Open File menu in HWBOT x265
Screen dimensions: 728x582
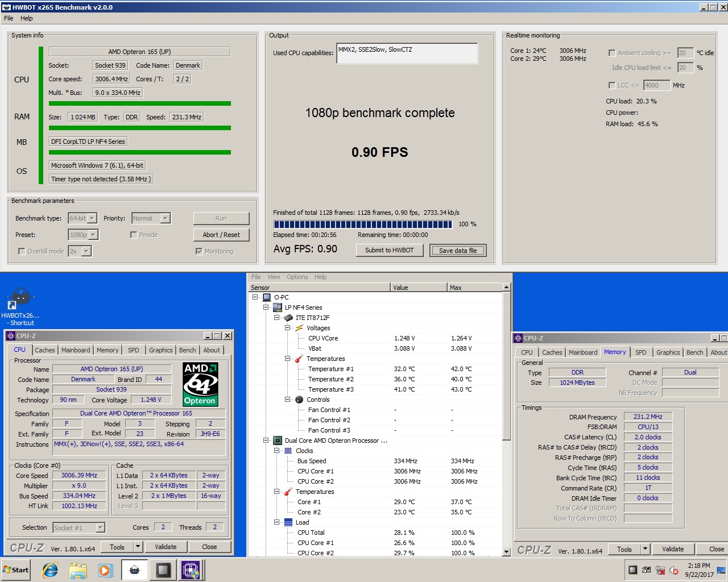[x=9, y=18]
